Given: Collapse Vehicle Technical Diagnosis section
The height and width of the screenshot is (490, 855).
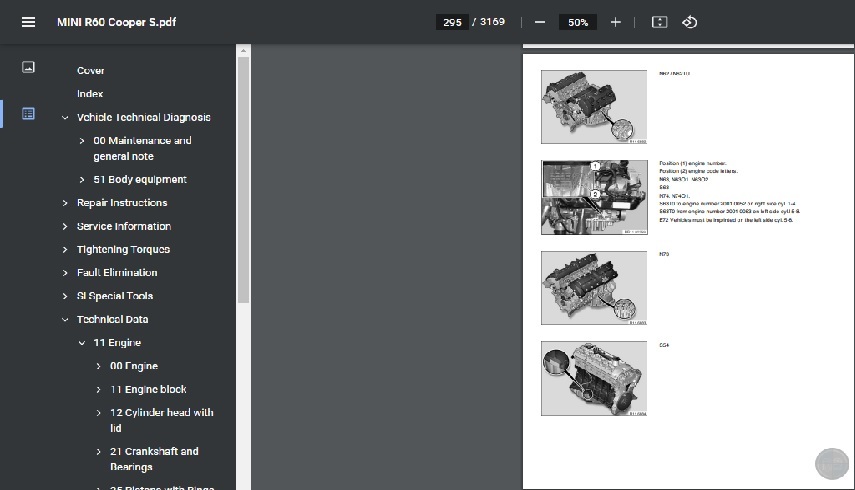Looking at the screenshot, I should [65, 117].
